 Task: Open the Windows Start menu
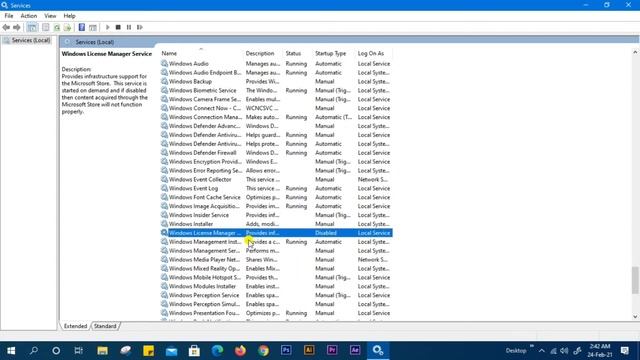(11, 350)
